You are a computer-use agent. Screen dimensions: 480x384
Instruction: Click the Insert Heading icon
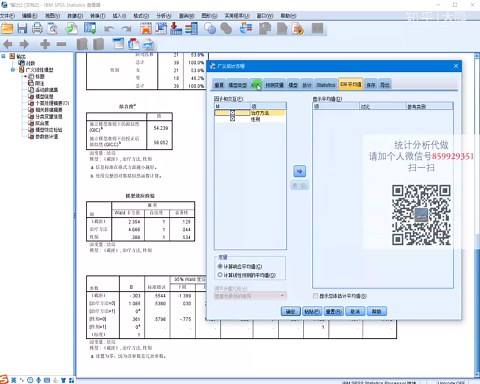pyautogui.click(x=118, y=44)
